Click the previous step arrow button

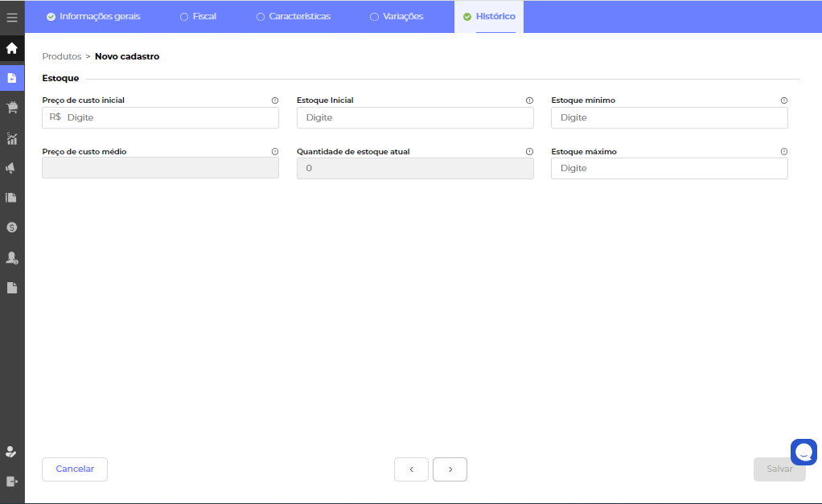click(x=411, y=469)
